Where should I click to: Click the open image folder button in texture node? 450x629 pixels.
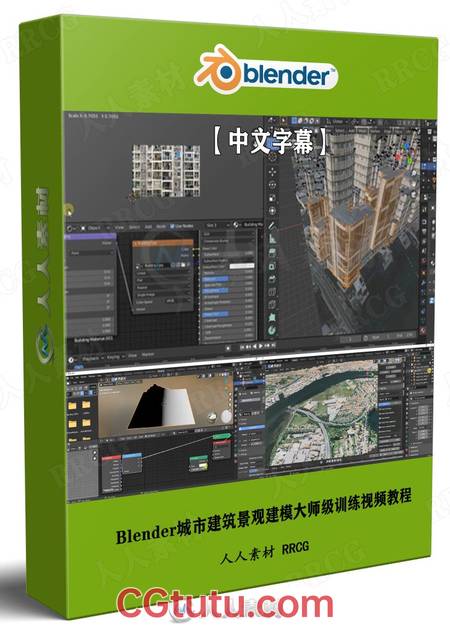pyautogui.click(x=183, y=265)
